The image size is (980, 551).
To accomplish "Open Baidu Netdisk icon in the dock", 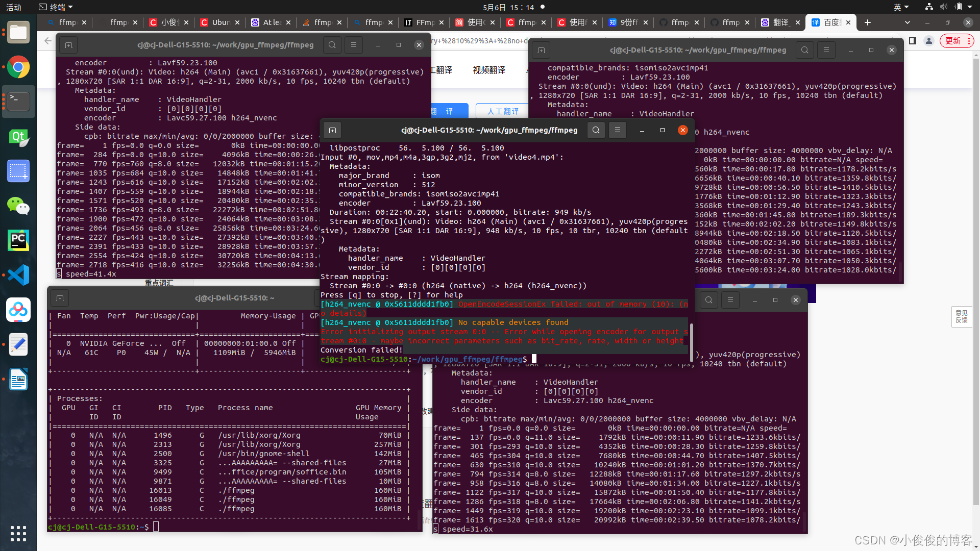I will coord(18,310).
